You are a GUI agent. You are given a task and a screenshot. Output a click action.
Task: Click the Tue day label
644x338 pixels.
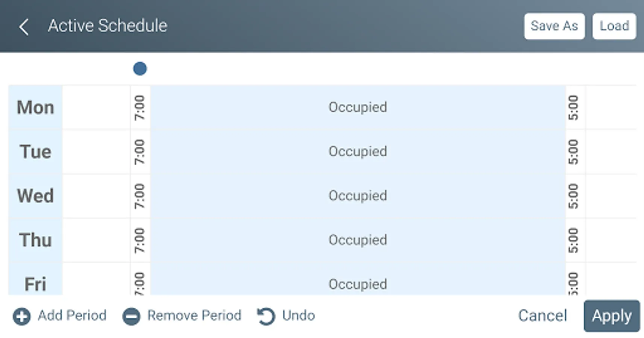coord(35,152)
